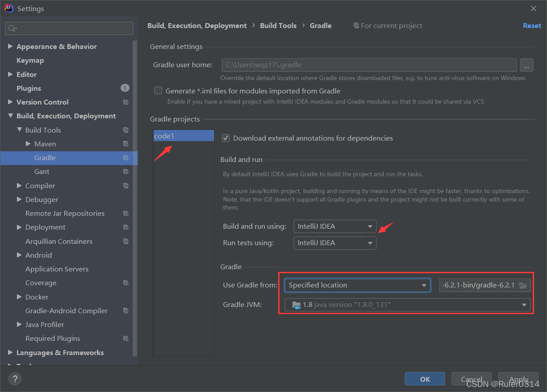
Task: Expand the Maven node
Action: tap(28, 144)
